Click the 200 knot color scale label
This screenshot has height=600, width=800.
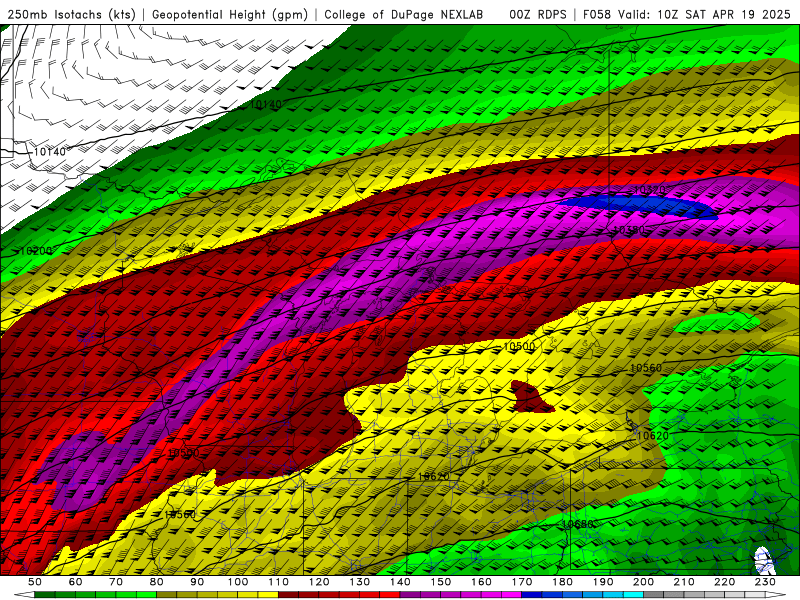643,582
